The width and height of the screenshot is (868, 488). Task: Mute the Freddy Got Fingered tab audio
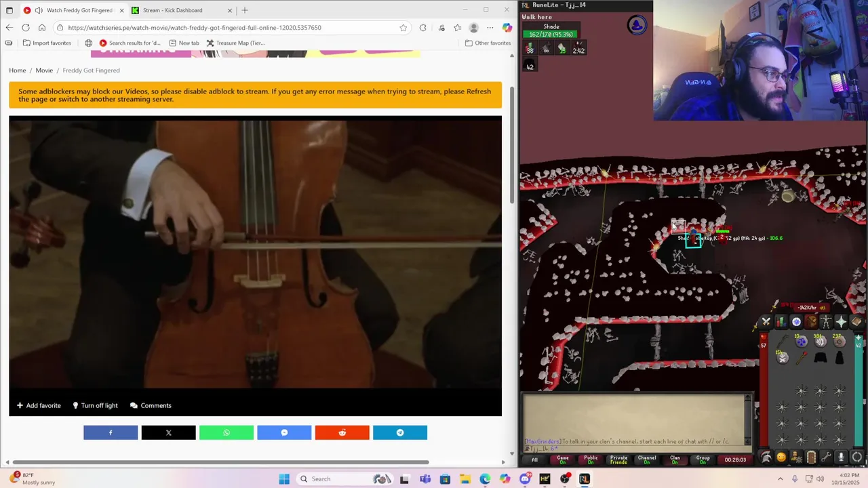tap(39, 10)
